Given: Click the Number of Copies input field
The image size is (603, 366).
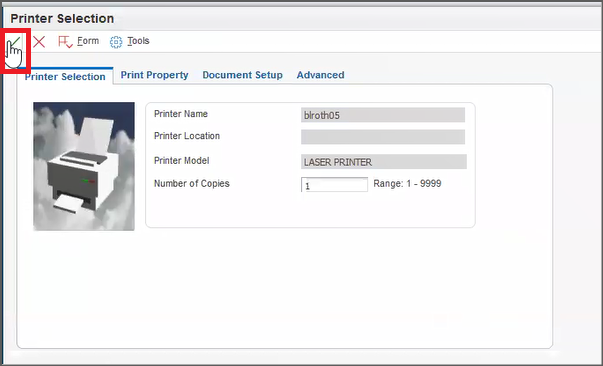Looking at the screenshot, I should (334, 185).
